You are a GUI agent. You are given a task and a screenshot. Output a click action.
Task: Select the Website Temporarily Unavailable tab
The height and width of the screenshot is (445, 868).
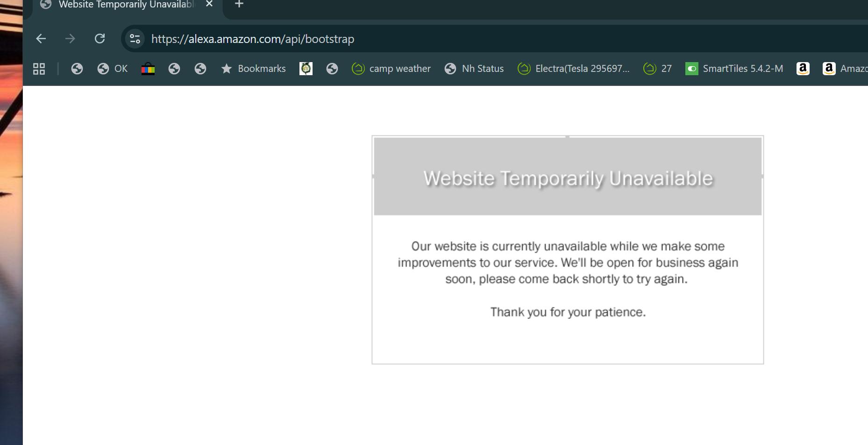pyautogui.click(x=126, y=5)
